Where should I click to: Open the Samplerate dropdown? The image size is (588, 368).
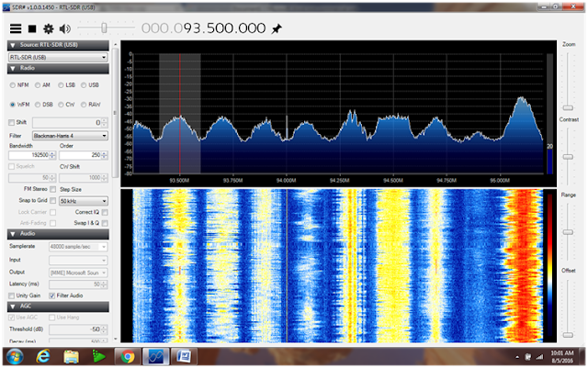pos(78,247)
